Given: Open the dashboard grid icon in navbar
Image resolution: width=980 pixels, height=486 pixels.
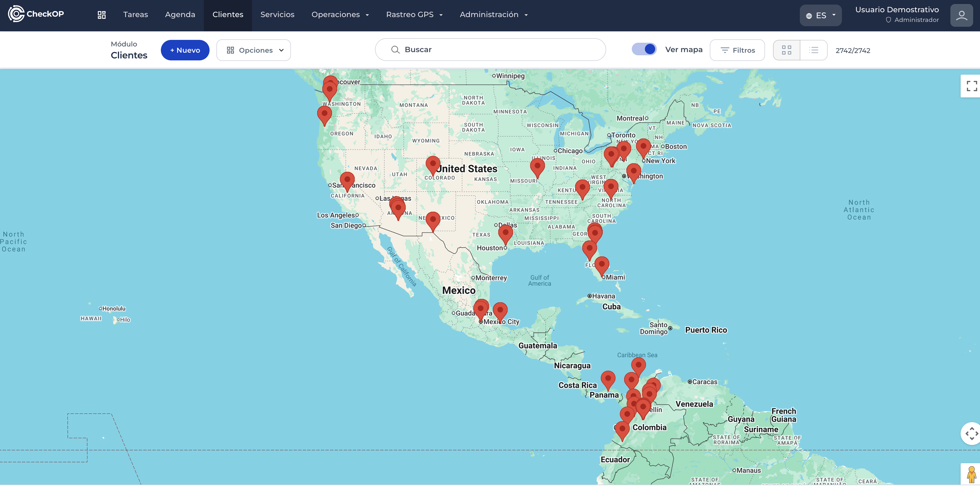Looking at the screenshot, I should point(102,15).
